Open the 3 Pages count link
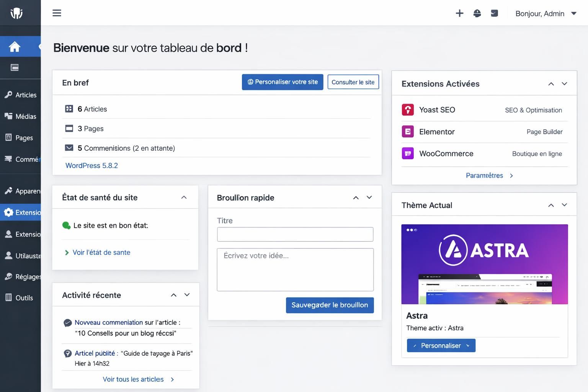 (x=91, y=129)
